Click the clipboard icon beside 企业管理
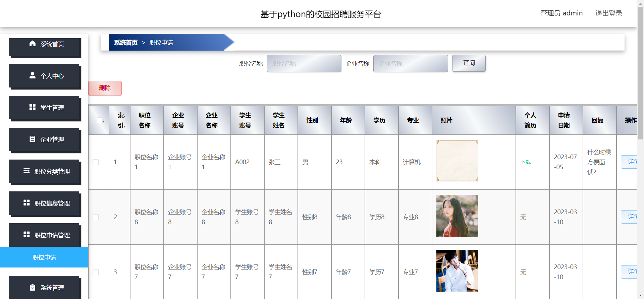 click(33, 139)
